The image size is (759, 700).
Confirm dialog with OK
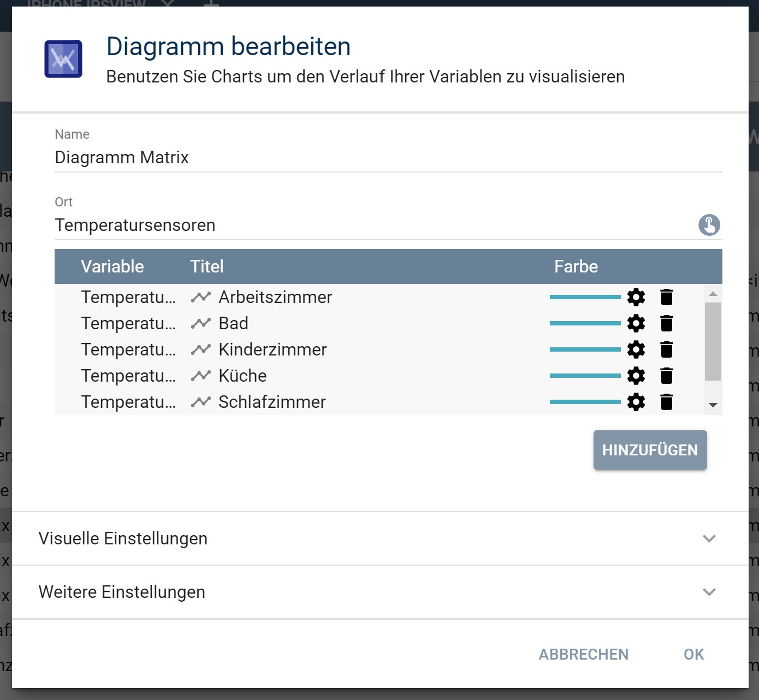pos(694,654)
